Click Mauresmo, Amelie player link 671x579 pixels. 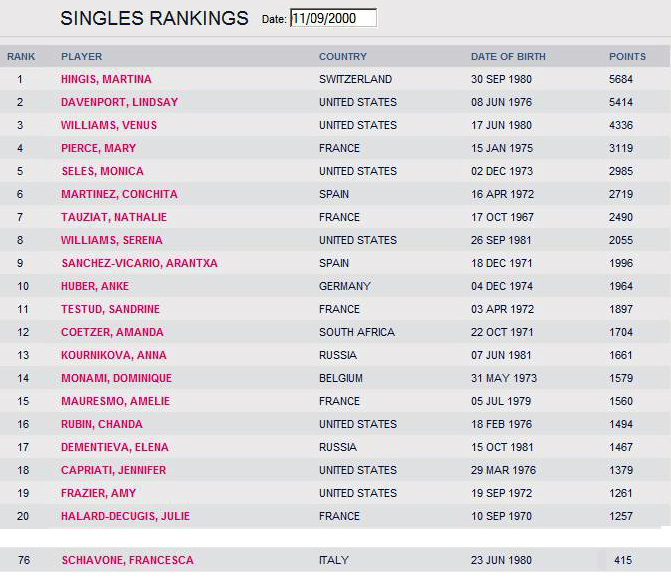coord(115,401)
